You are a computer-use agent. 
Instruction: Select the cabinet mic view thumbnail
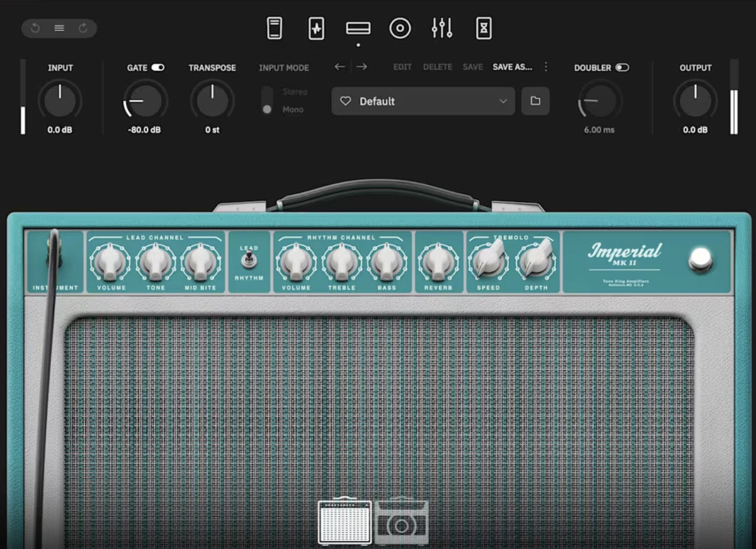click(x=402, y=522)
